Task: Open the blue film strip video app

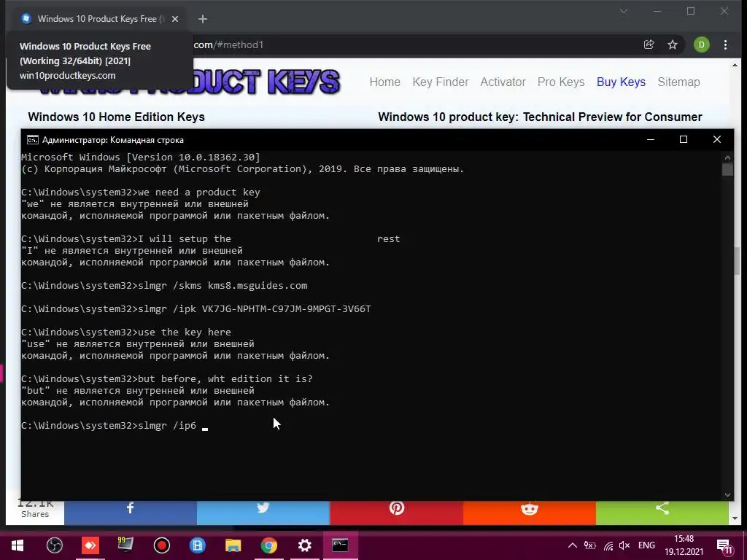Action: coord(197,545)
